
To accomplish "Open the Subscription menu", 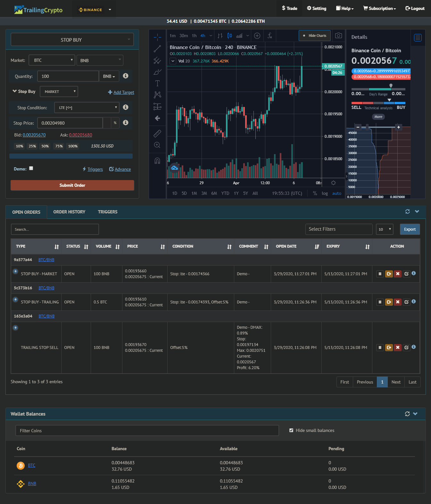I will click(379, 8).
